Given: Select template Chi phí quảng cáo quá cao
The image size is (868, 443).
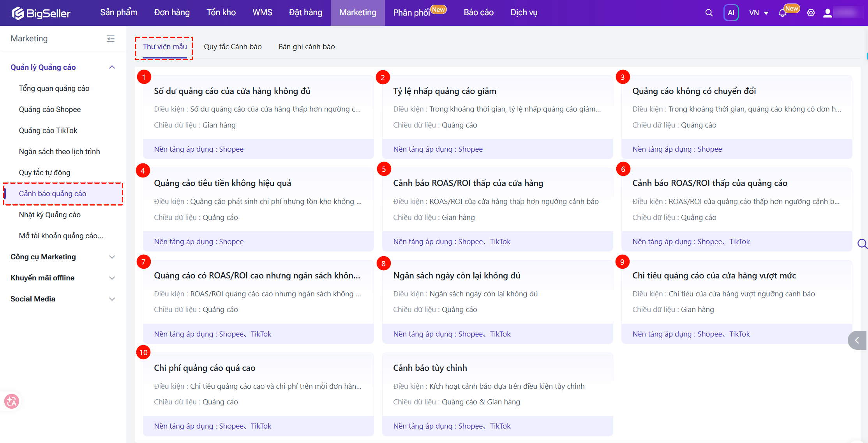Looking at the screenshot, I should (x=258, y=394).
